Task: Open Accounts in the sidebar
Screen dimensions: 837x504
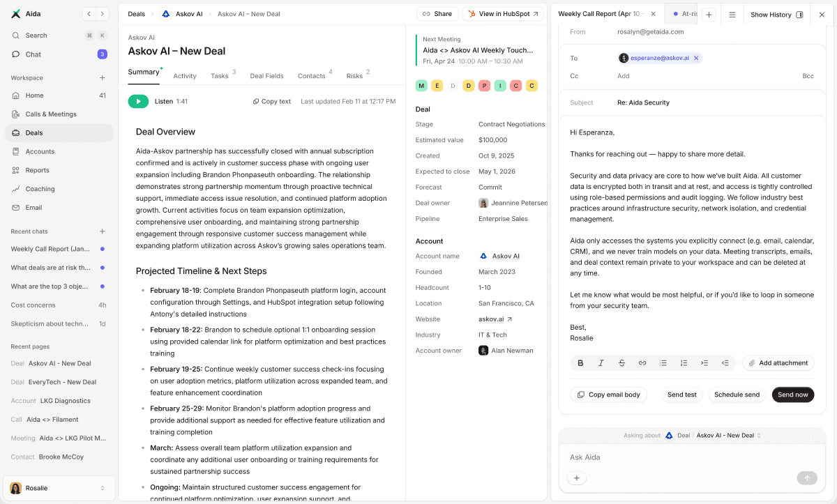Action: (x=59, y=151)
